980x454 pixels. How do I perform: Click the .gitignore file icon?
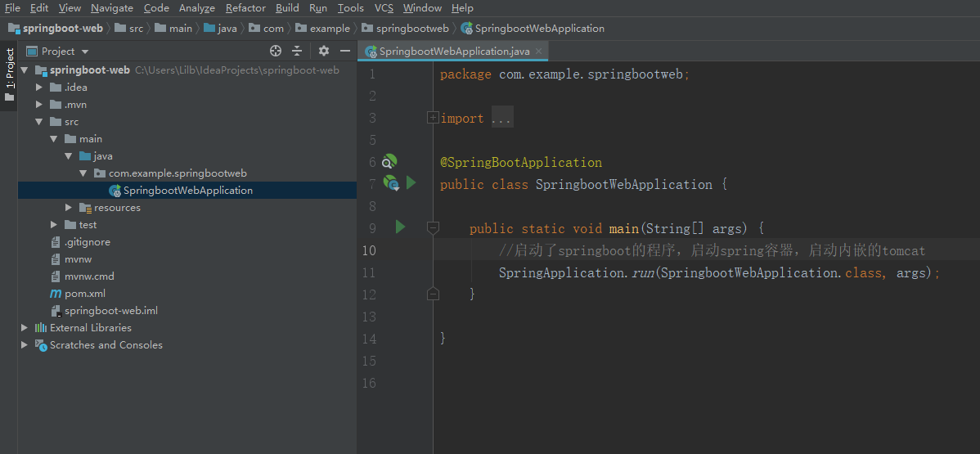pyautogui.click(x=56, y=242)
